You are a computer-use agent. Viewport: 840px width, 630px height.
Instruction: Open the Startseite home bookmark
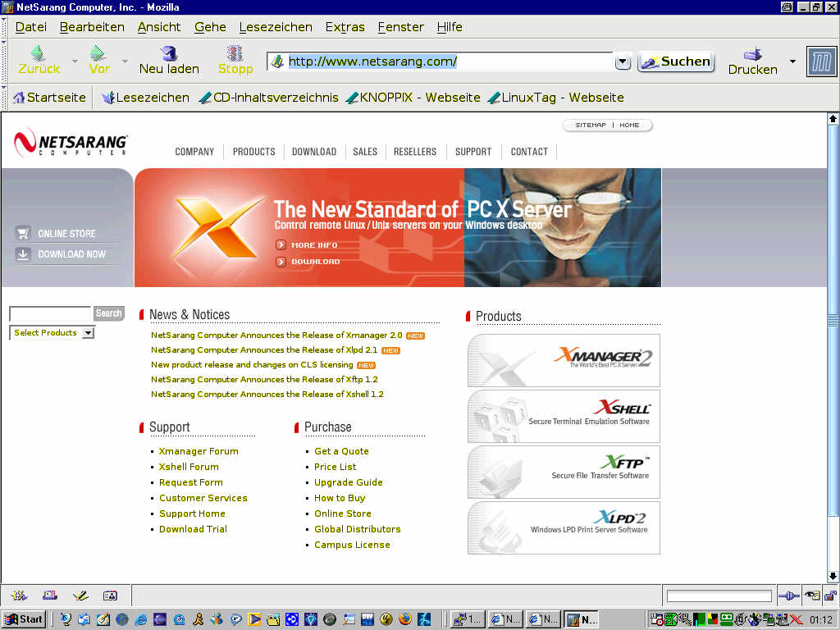(49, 98)
